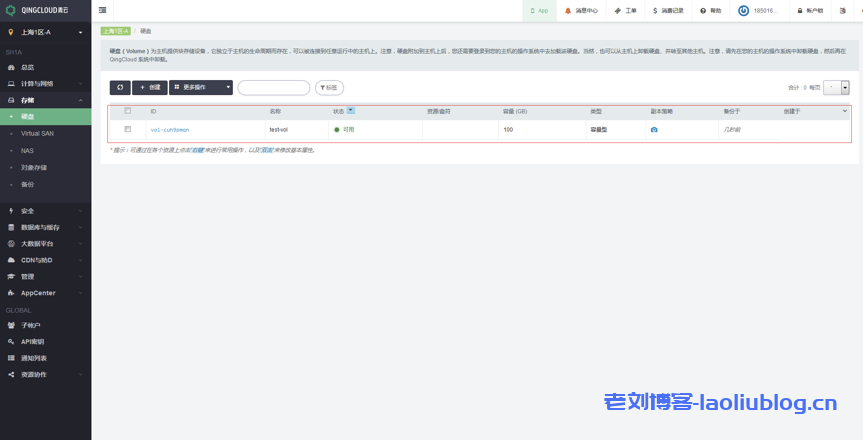Open 帮助 help in top bar

710,11
